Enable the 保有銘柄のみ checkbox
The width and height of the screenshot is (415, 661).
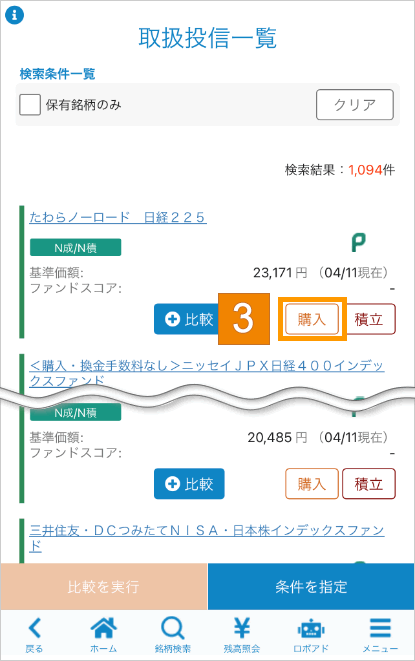point(30,105)
